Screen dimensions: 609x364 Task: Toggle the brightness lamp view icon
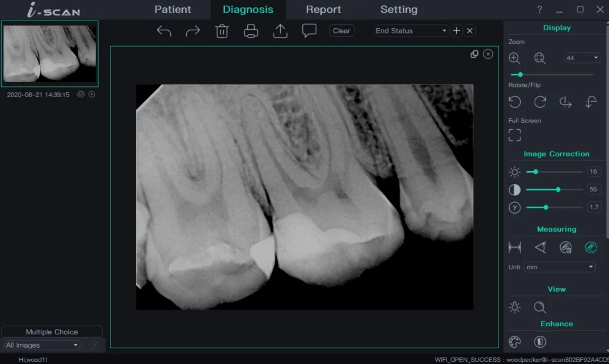[515, 307]
